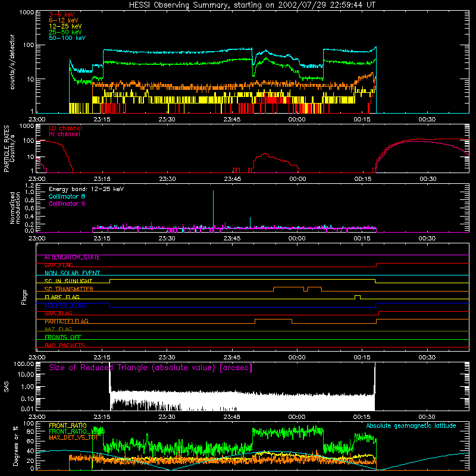Click the '100.00' tick on SAS axis
Screen dimensions: 476x476
click(24, 364)
